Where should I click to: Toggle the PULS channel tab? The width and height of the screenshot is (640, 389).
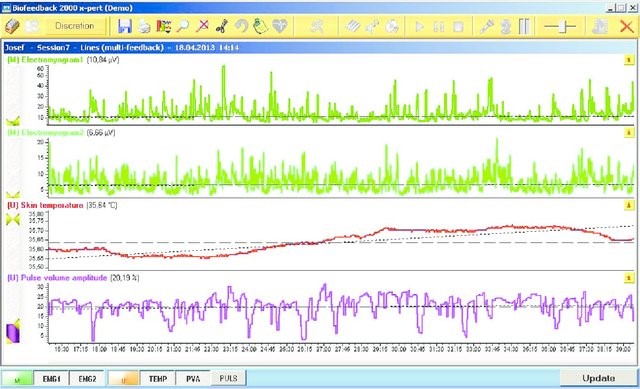coord(228,378)
